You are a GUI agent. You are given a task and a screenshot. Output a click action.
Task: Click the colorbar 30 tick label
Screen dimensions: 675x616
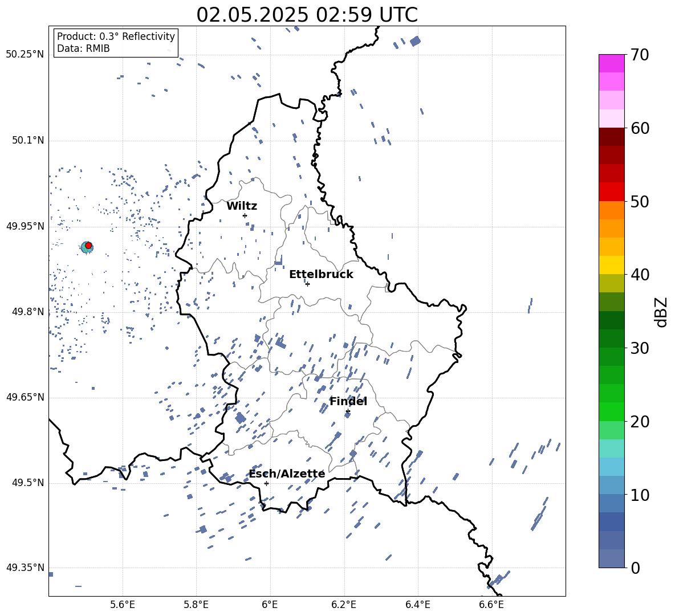pyautogui.click(x=640, y=348)
